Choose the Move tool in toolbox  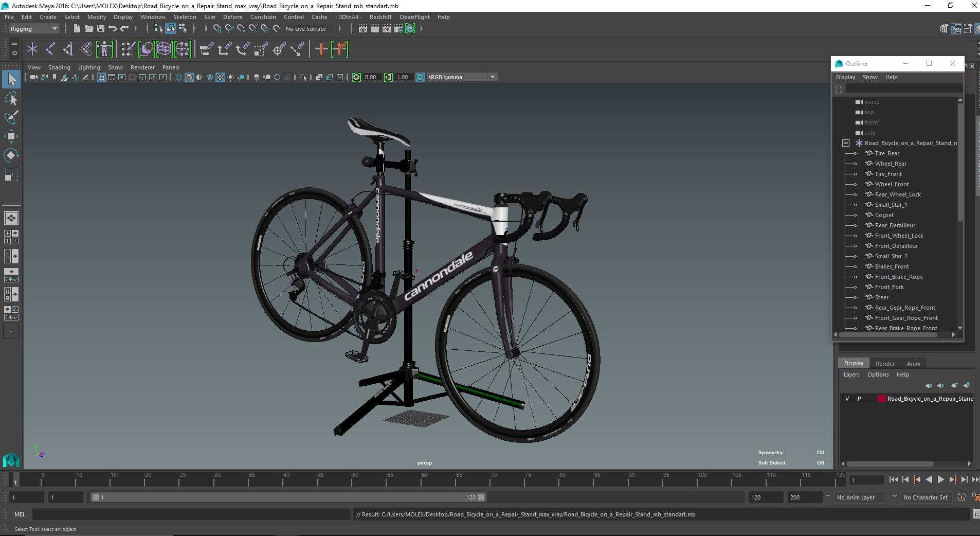[x=11, y=136]
